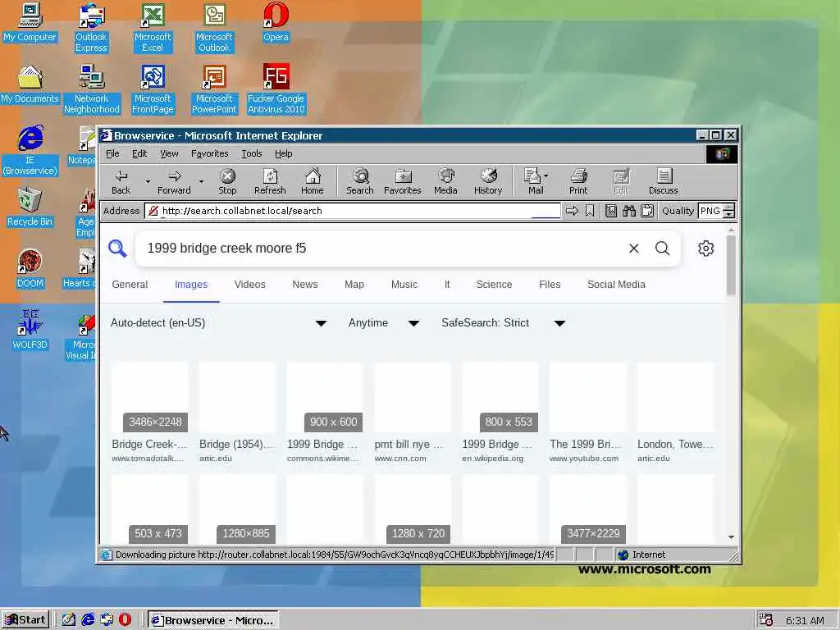Image resolution: width=840 pixels, height=630 pixels.
Task: Open the Favorites menu
Action: click(x=209, y=153)
